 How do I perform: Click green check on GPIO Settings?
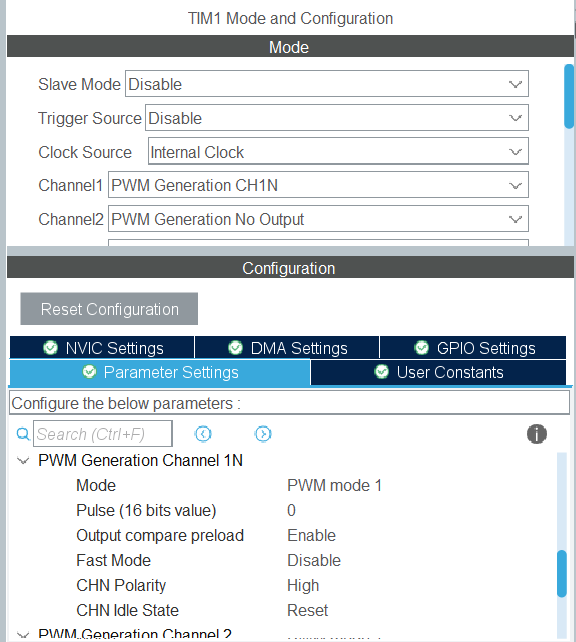point(421,348)
